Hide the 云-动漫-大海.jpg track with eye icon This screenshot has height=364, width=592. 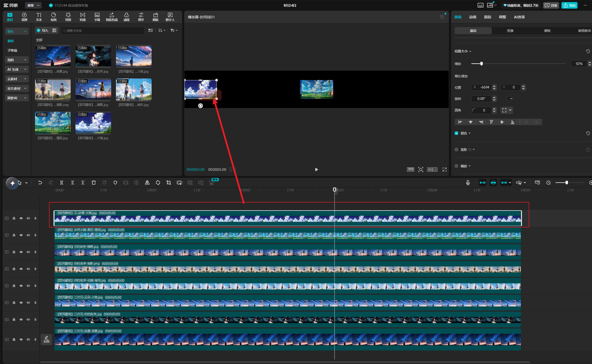(21, 218)
